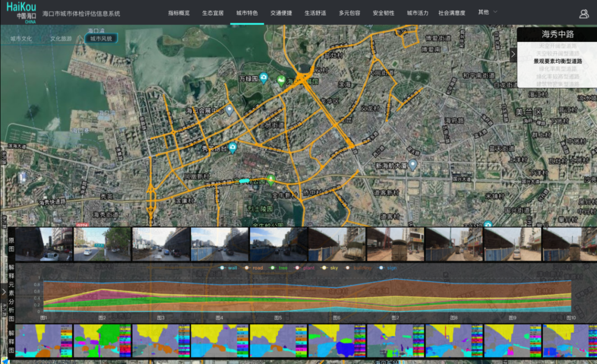The width and height of the screenshot is (597, 364).
Task: Choose 天空较开阔型道路 road type
Action: coord(557,54)
